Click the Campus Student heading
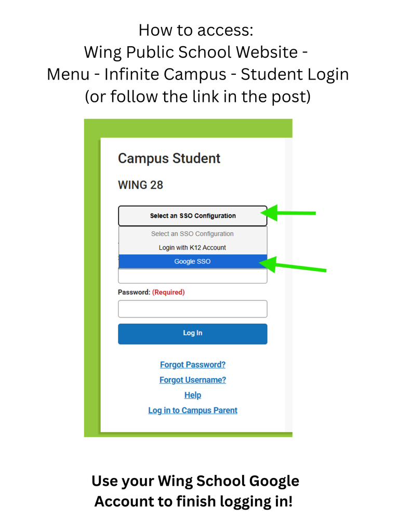This screenshot has height=532, width=411. pyautogui.click(x=169, y=158)
